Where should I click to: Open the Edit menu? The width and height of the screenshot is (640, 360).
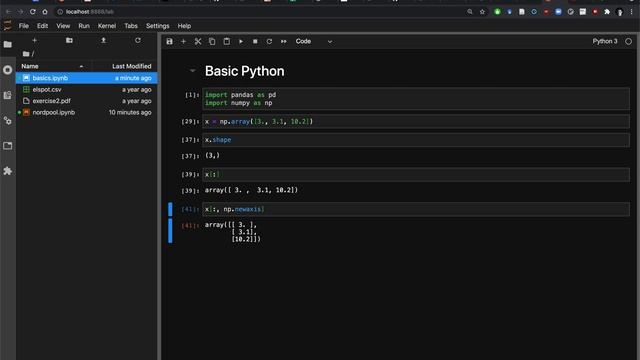42,26
